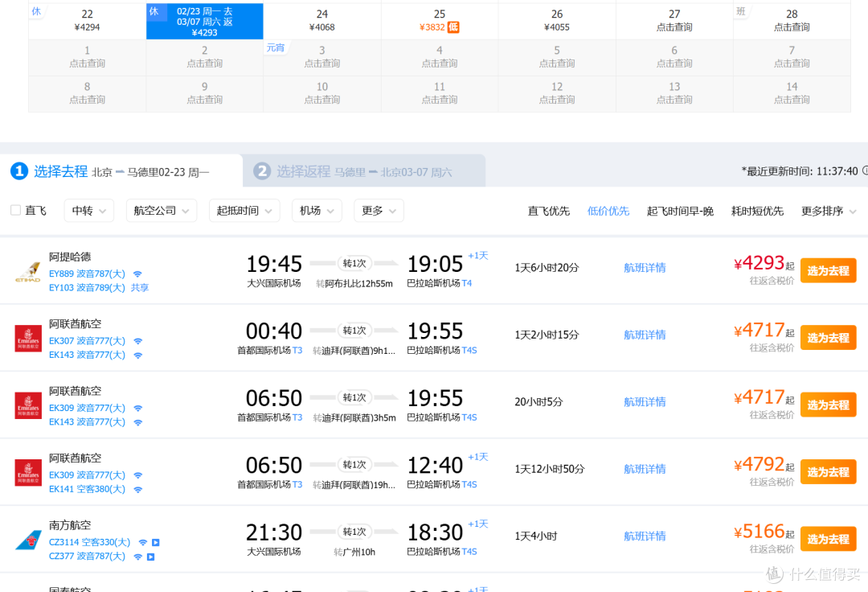
Task: Query price for calendar date 14
Action: click(x=792, y=93)
